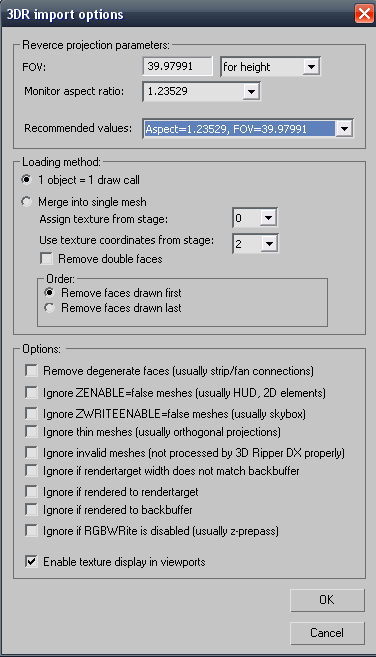The image size is (376, 657).
Task: Click the FOV value input field
Action: pos(177,66)
